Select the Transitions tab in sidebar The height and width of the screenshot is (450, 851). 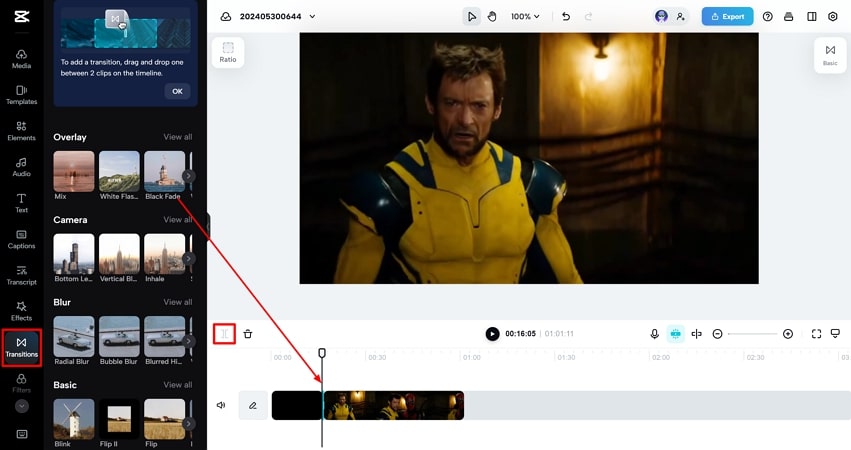point(21,347)
